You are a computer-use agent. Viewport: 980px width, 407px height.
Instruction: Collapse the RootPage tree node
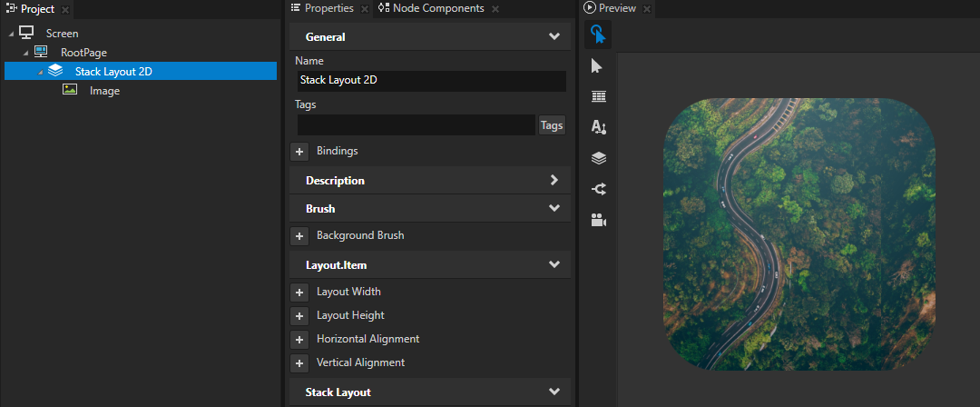(25, 53)
